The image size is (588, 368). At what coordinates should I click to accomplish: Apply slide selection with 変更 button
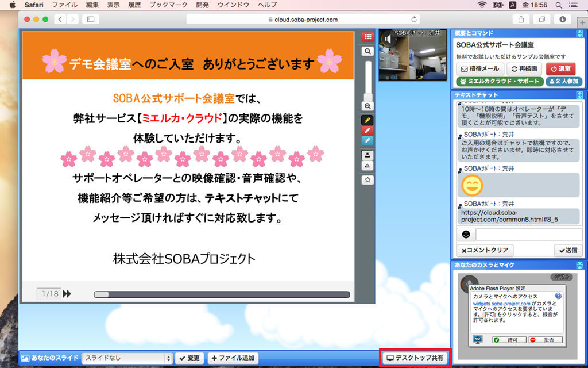(x=189, y=358)
